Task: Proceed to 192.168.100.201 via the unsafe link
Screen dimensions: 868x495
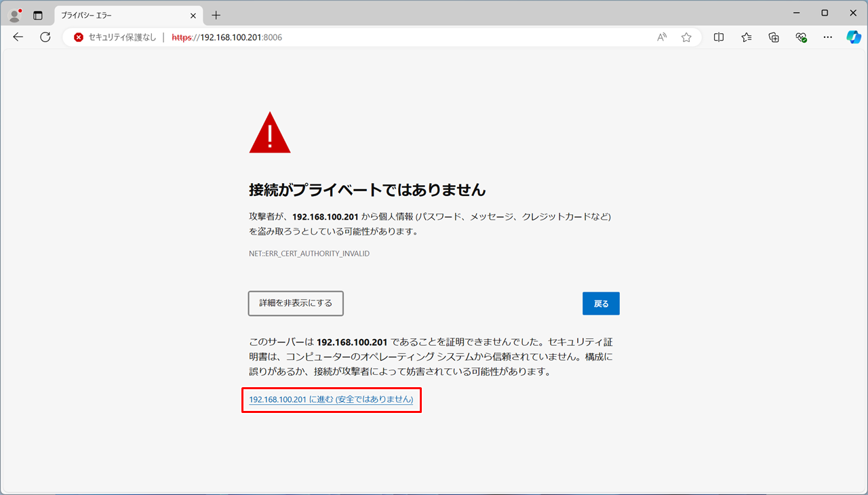Action: 330,400
